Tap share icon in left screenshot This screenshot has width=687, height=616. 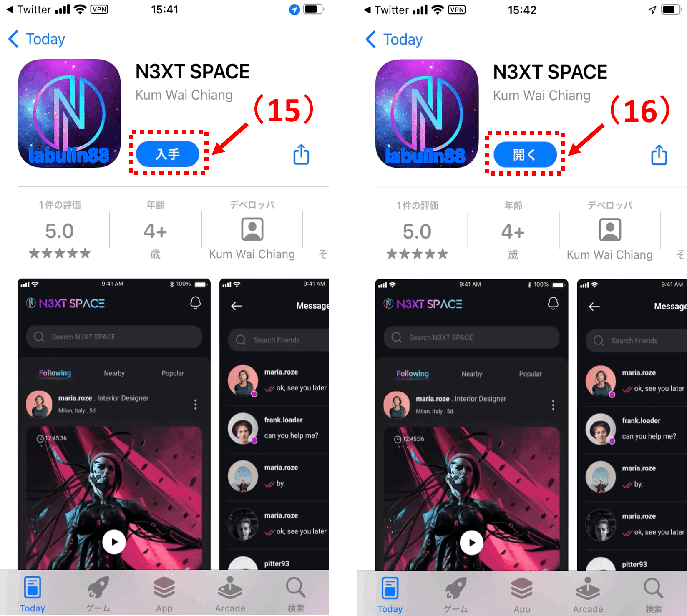tap(301, 154)
